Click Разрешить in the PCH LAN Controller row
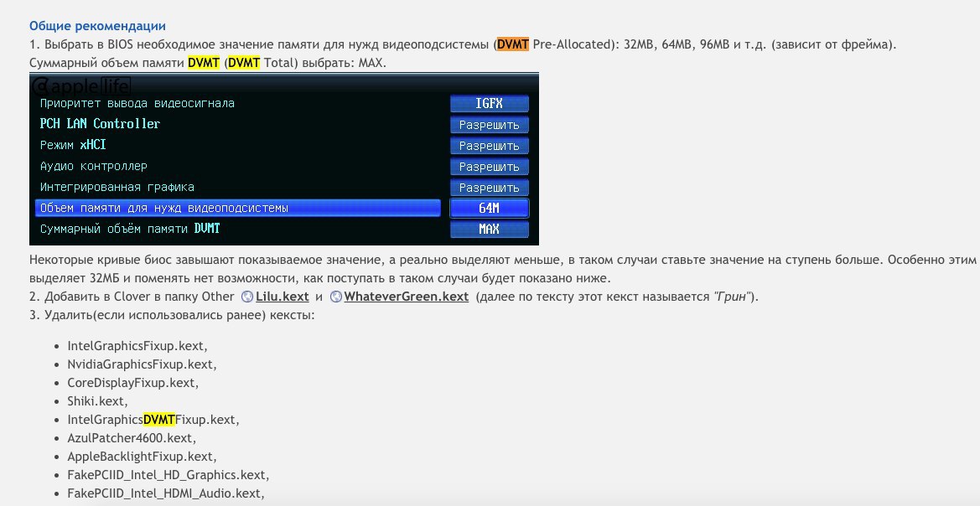The width and height of the screenshot is (980, 506). (x=490, y=125)
